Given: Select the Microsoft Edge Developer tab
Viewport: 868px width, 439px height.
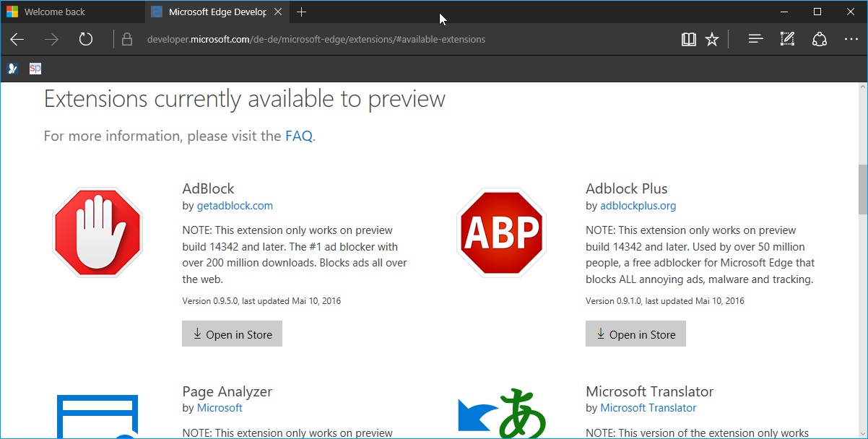Looking at the screenshot, I should pos(217,12).
